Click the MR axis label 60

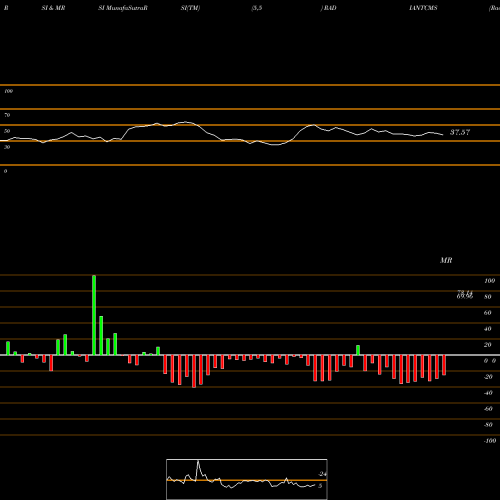point(488,313)
